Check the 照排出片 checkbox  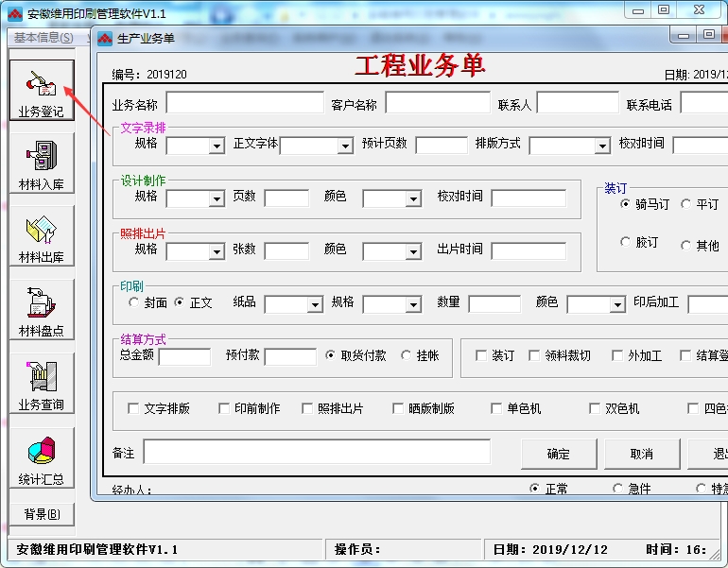click(x=307, y=408)
